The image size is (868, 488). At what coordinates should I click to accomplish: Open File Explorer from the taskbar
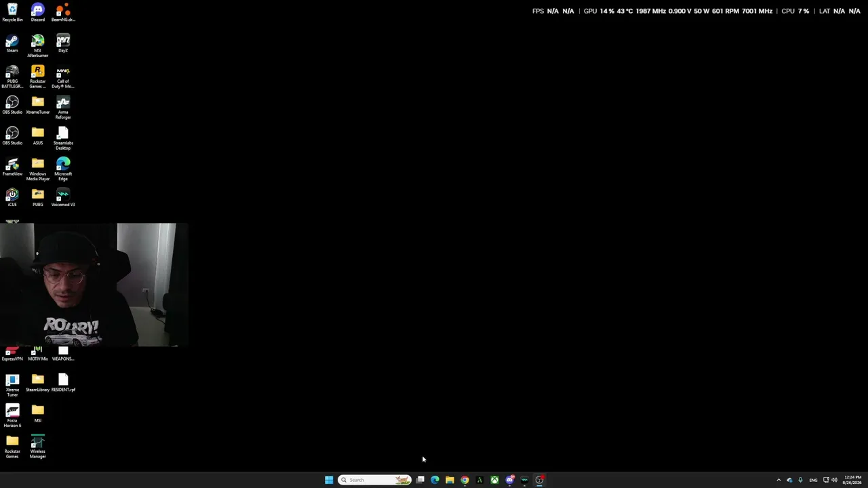[x=450, y=480]
